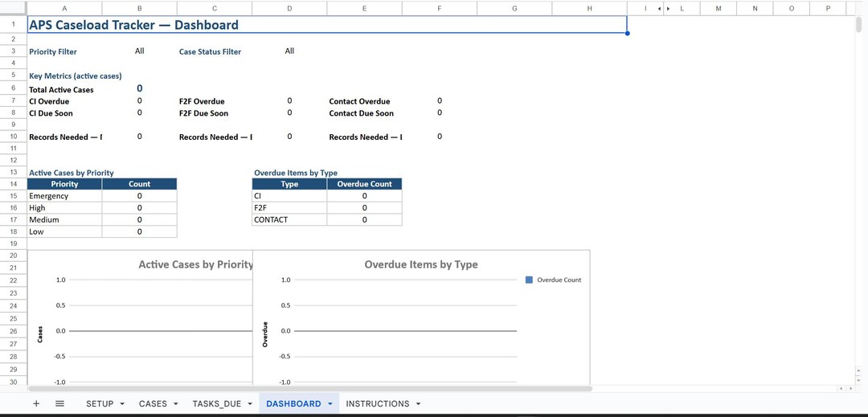Viewport: 868px width, 417px height.
Task: Click the Contact Overdue label
Action: click(x=359, y=102)
